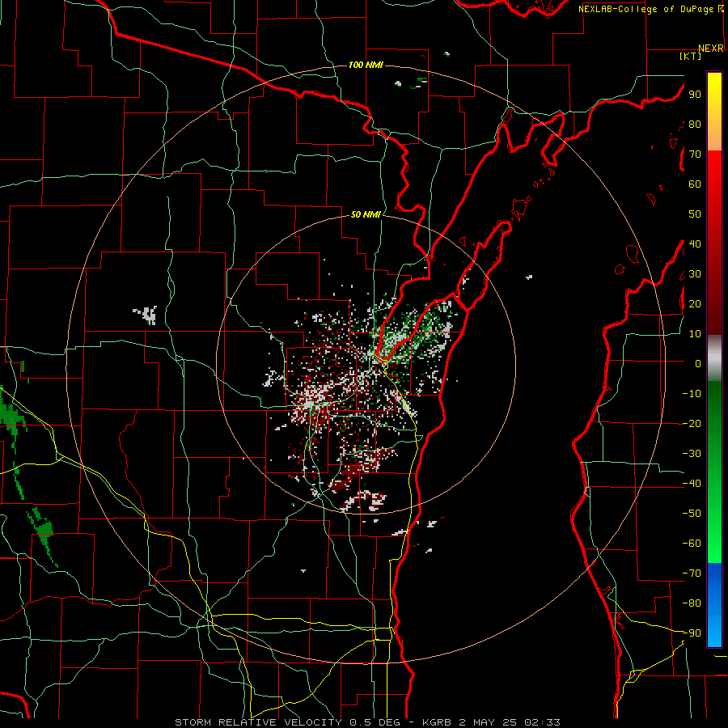Click the "80" value on the velocity scale
The image size is (728, 728).
coord(695,124)
